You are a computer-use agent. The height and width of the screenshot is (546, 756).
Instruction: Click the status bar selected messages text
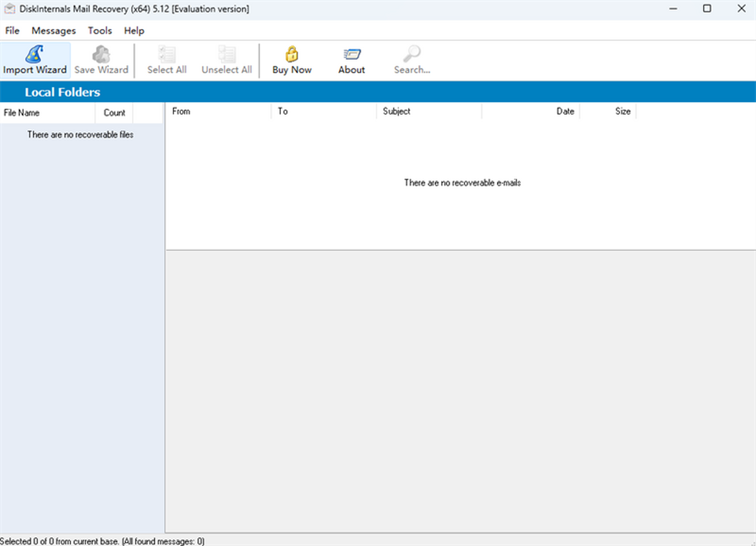[102, 541]
